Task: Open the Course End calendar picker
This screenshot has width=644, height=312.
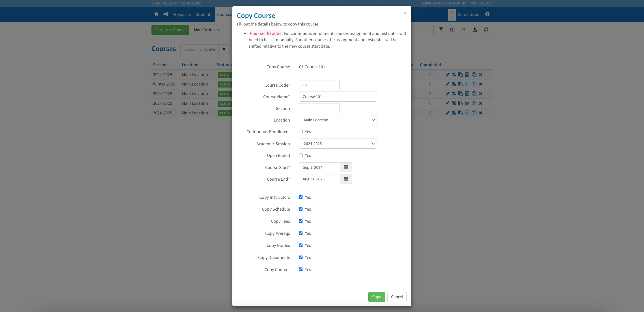Action: click(x=346, y=179)
